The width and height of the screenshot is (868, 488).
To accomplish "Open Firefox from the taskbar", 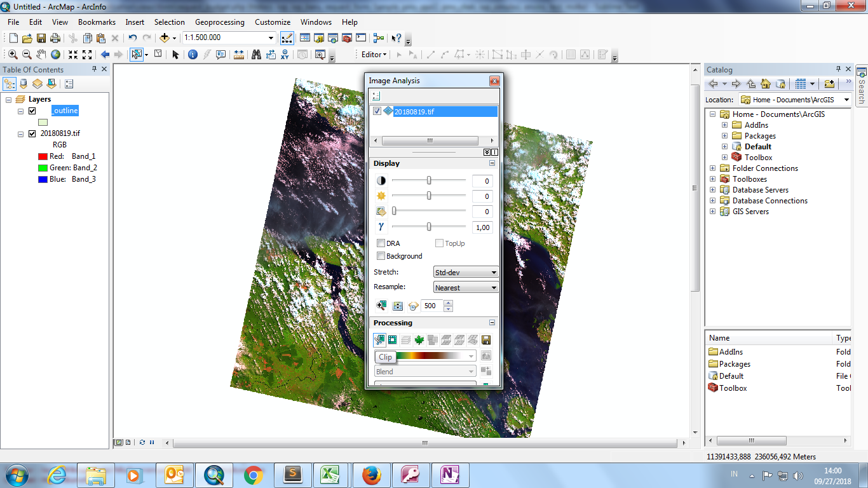I will tap(370, 475).
